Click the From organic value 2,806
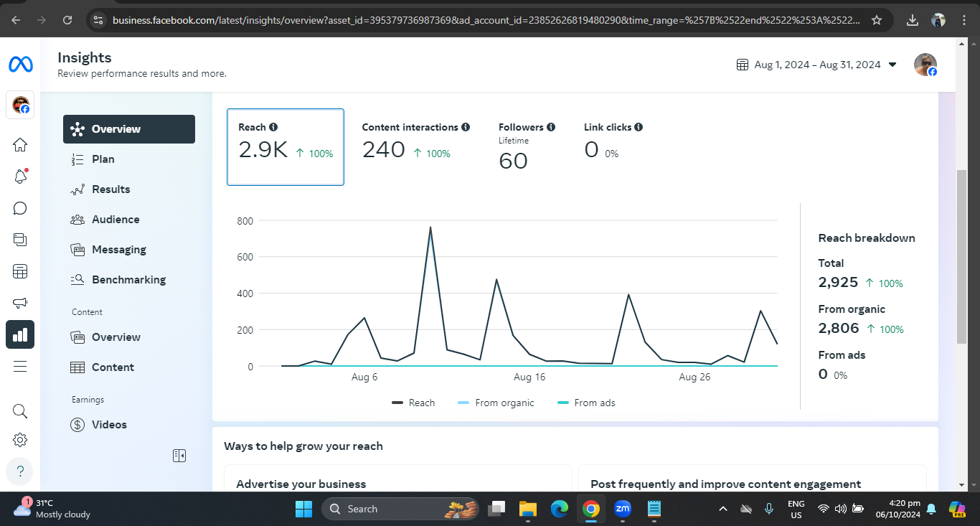 pyautogui.click(x=839, y=329)
